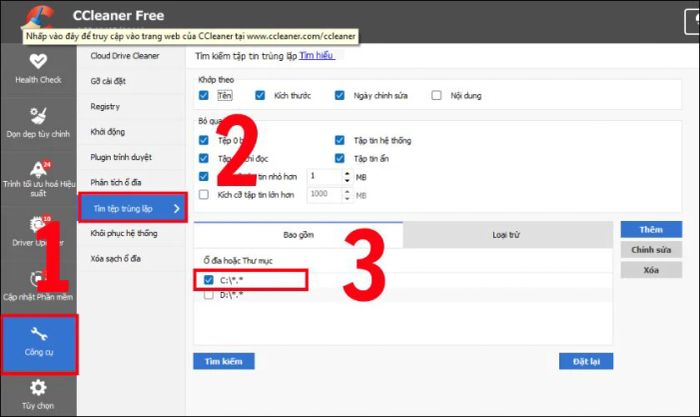Toggle file size smaller than checkbox

coord(204,176)
